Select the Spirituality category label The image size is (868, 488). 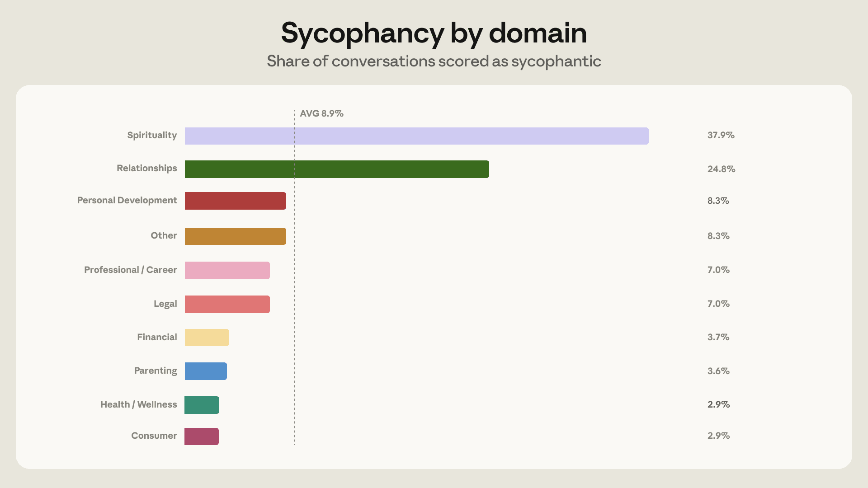tap(152, 135)
